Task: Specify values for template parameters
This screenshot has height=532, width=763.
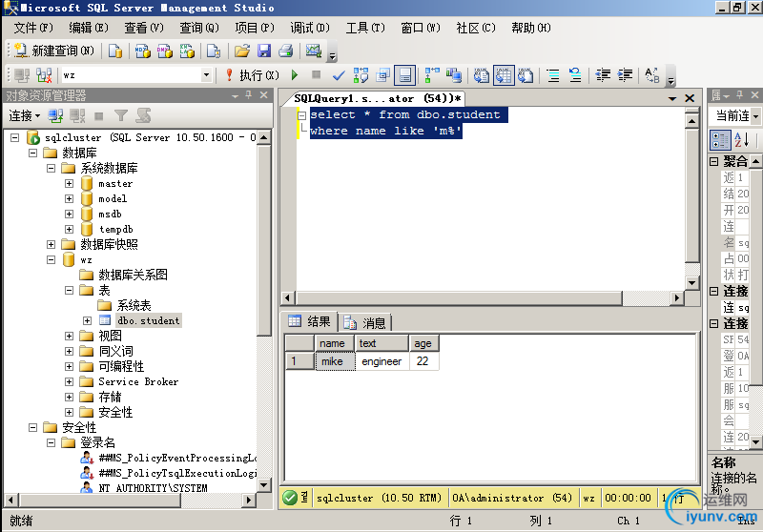Action: 652,75
